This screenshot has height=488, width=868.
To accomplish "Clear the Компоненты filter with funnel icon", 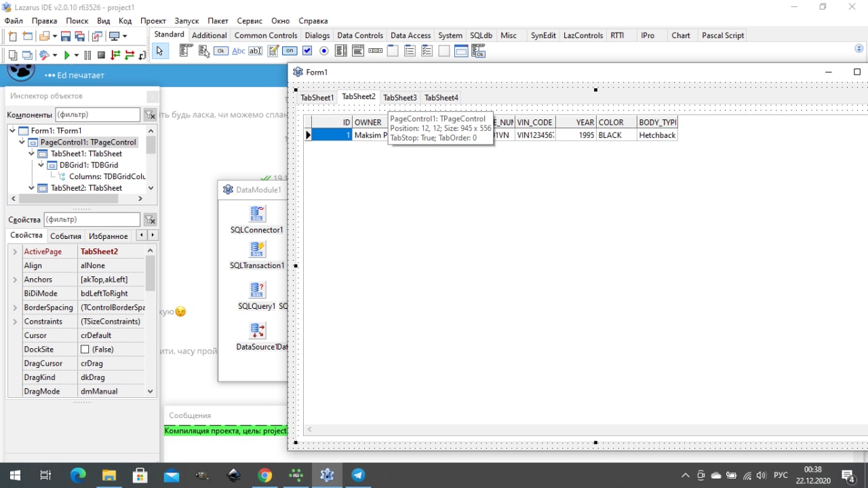I will (150, 115).
